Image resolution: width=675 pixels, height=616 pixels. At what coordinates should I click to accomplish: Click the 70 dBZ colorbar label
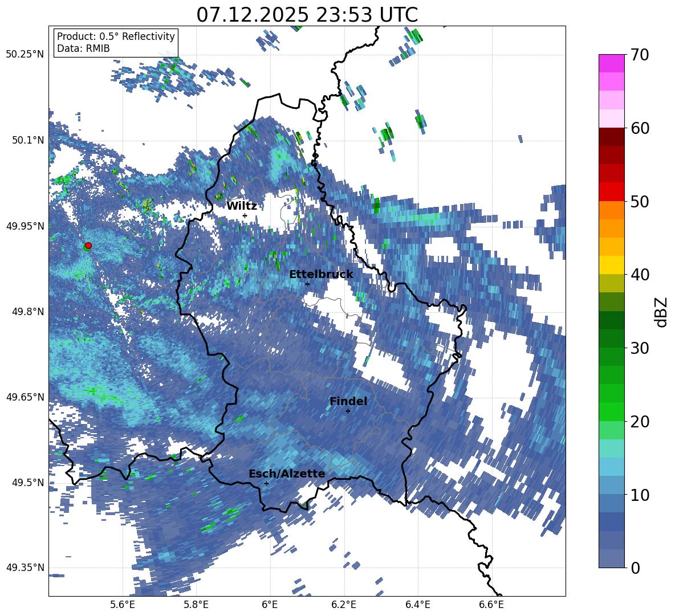(640, 55)
